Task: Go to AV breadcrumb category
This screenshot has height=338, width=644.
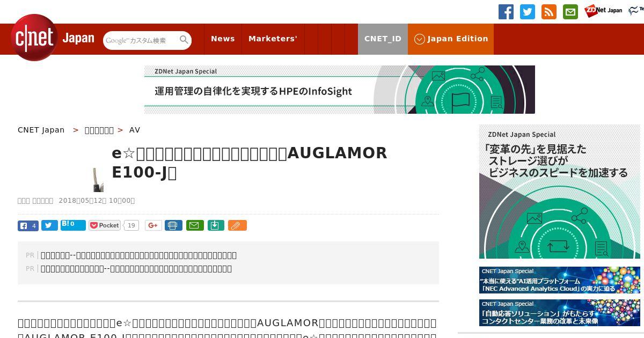Action: [x=135, y=130]
